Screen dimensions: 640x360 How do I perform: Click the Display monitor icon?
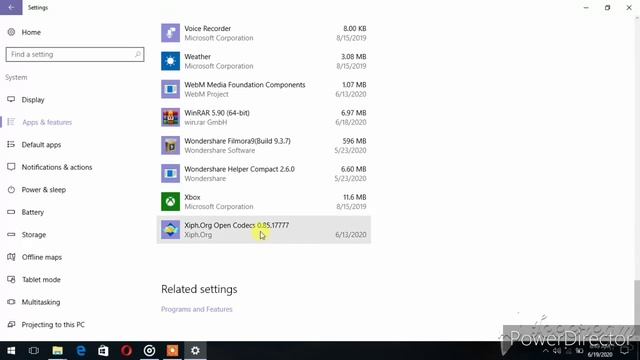click(x=11, y=99)
